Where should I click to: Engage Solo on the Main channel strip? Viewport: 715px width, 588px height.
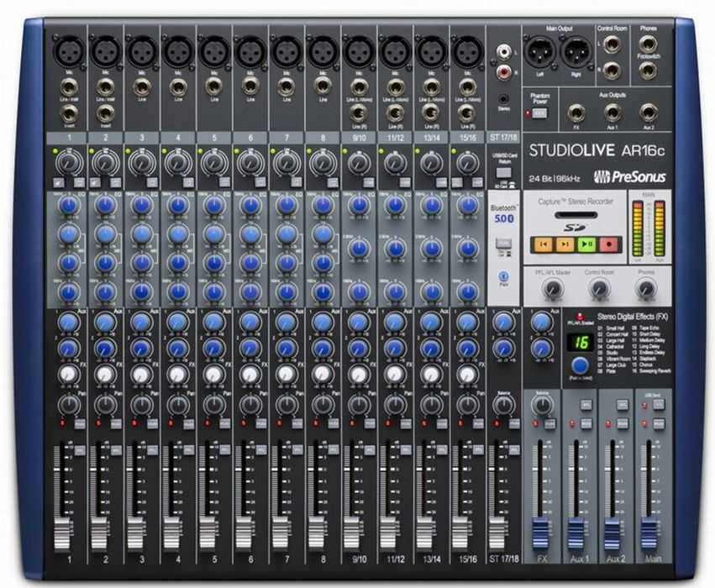click(x=659, y=404)
